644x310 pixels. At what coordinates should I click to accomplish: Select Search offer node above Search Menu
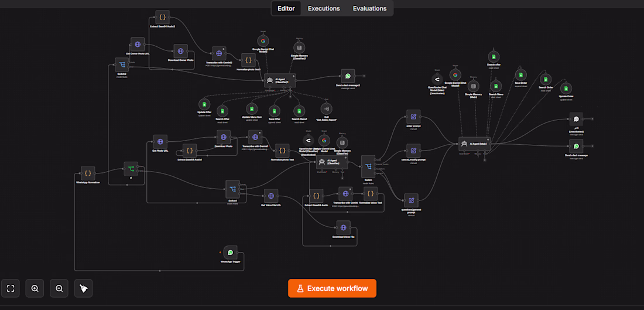[494, 56]
